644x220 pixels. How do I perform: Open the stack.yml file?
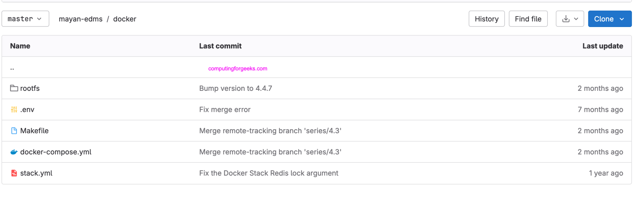[36, 173]
